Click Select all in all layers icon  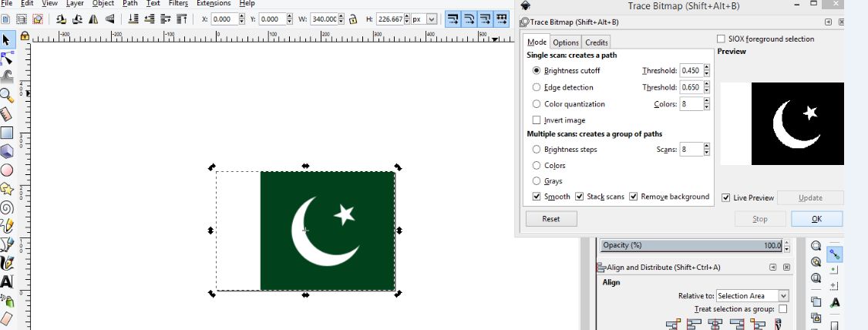click(22, 19)
